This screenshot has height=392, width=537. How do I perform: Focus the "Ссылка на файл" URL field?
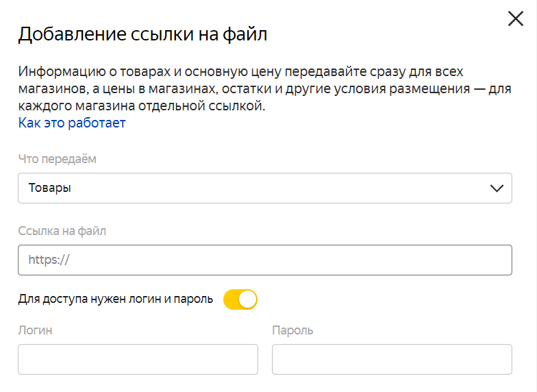[264, 260]
